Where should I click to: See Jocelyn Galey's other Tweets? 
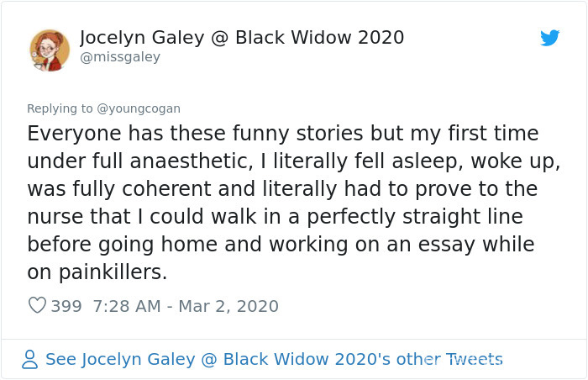click(274, 359)
